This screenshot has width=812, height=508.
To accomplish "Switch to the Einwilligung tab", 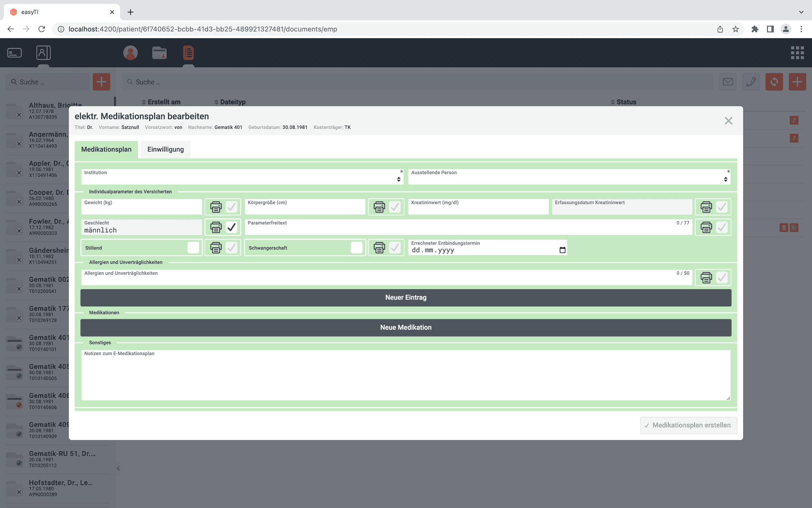I will 165,149.
